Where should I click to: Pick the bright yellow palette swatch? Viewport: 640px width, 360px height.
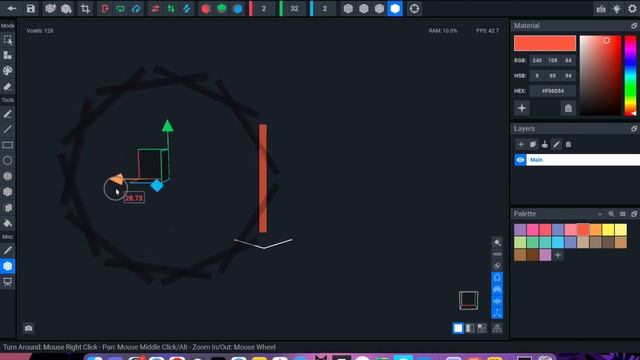[x=608, y=229]
